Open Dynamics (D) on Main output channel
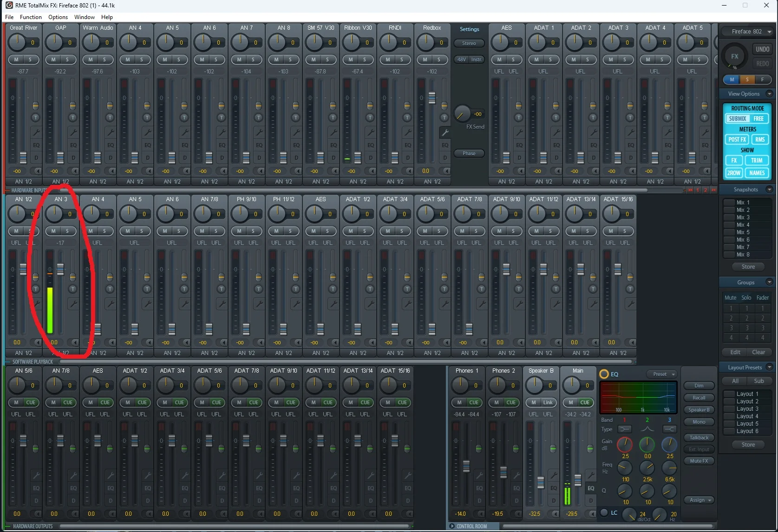778x532 pixels. tap(591, 500)
